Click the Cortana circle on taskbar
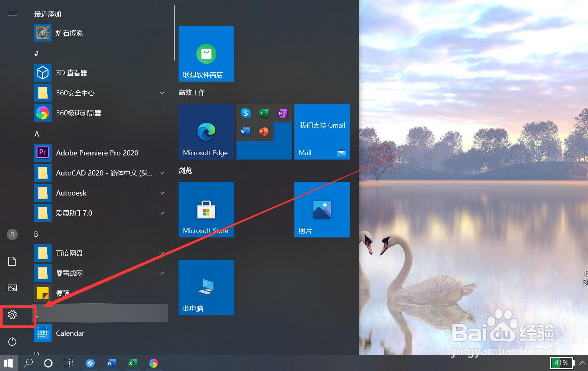The height and width of the screenshot is (371, 588). [x=48, y=363]
